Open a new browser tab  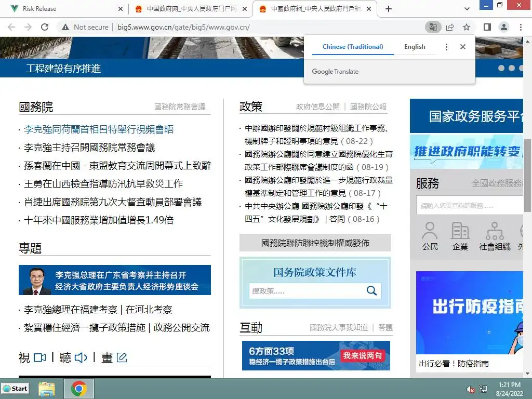(x=389, y=9)
